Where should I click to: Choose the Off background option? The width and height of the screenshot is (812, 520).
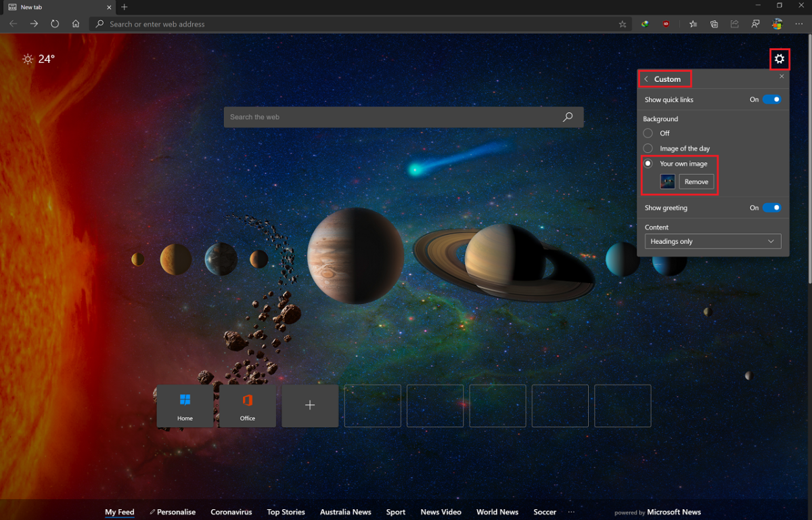point(648,133)
